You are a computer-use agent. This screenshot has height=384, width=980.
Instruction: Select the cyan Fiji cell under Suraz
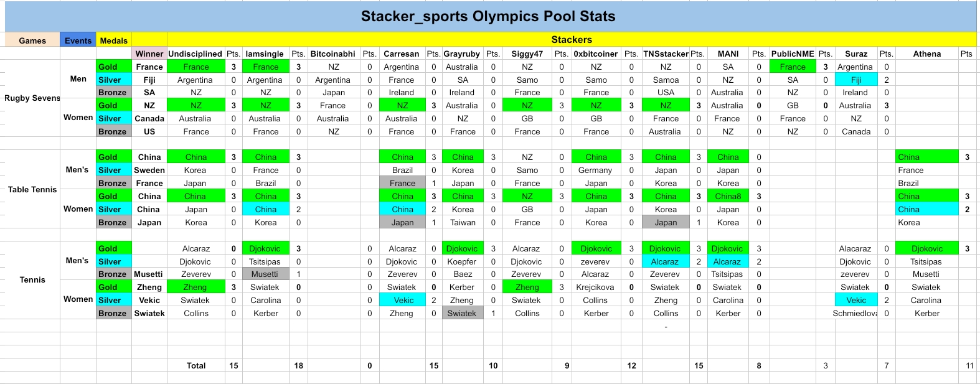(x=856, y=80)
